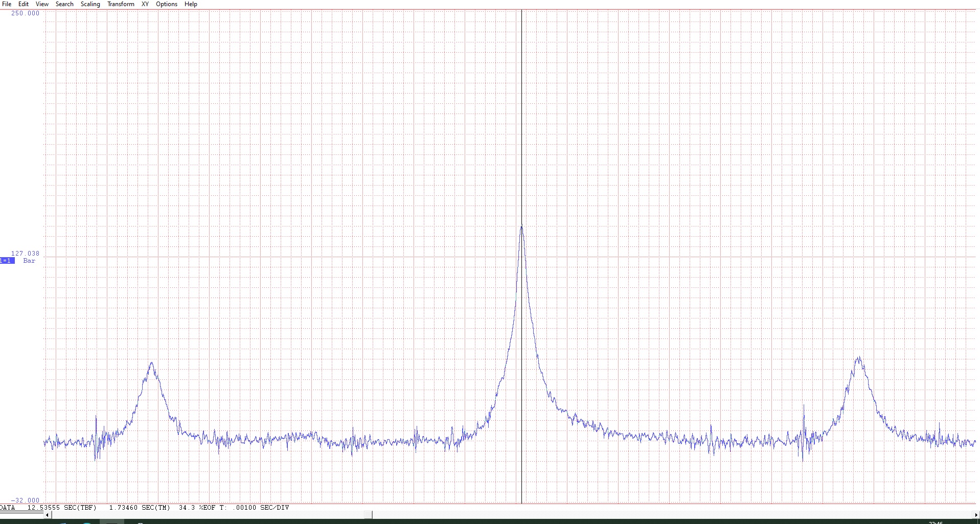Open the View menu
Viewport: 980px width, 524px height.
pyautogui.click(x=42, y=4)
